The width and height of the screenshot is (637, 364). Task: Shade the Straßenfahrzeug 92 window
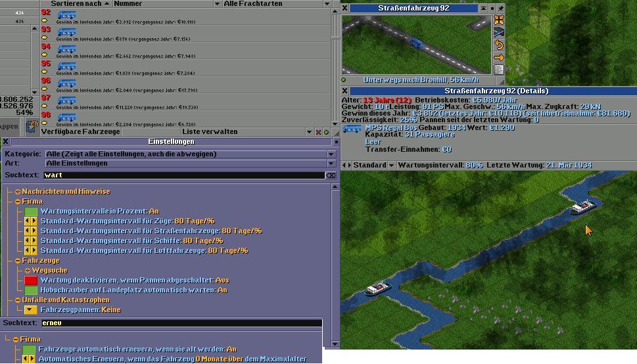[484, 9]
